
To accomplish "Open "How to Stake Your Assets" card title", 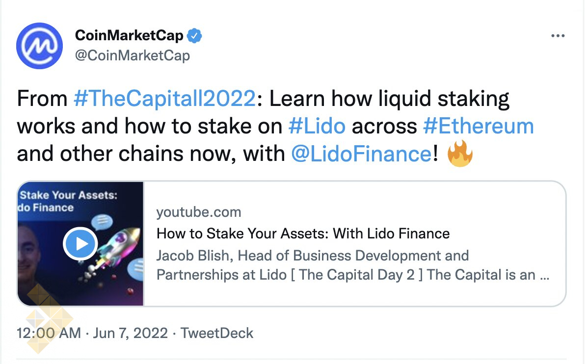I will [303, 234].
